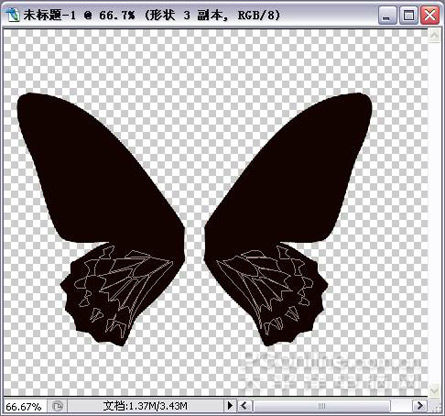This screenshot has width=445, height=416.
Task: Click the 66.67% zoom level field
Action: tap(24, 406)
